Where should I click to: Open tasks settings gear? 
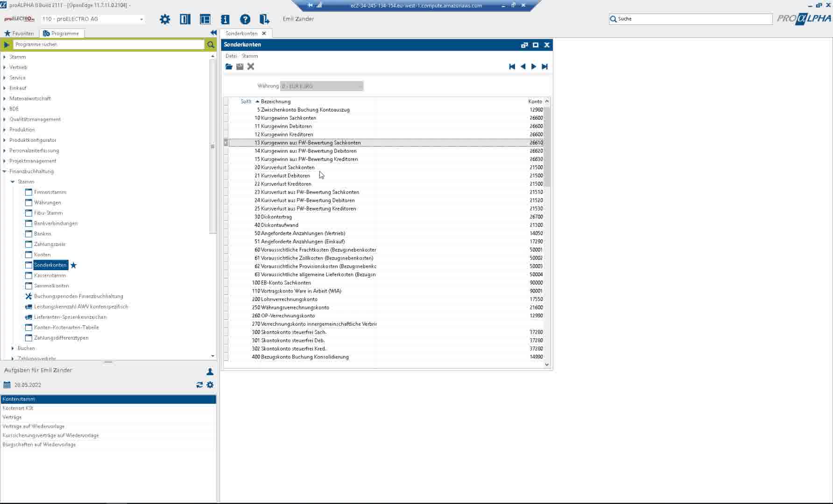[210, 385]
